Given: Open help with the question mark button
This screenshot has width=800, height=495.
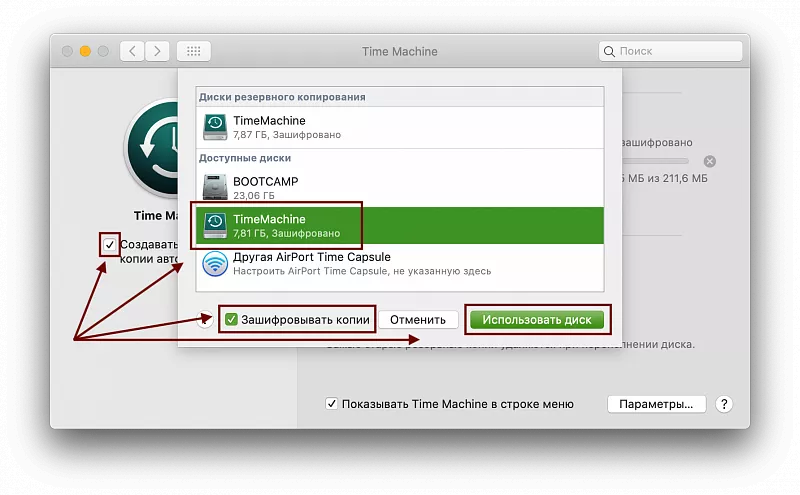Looking at the screenshot, I should [x=724, y=404].
